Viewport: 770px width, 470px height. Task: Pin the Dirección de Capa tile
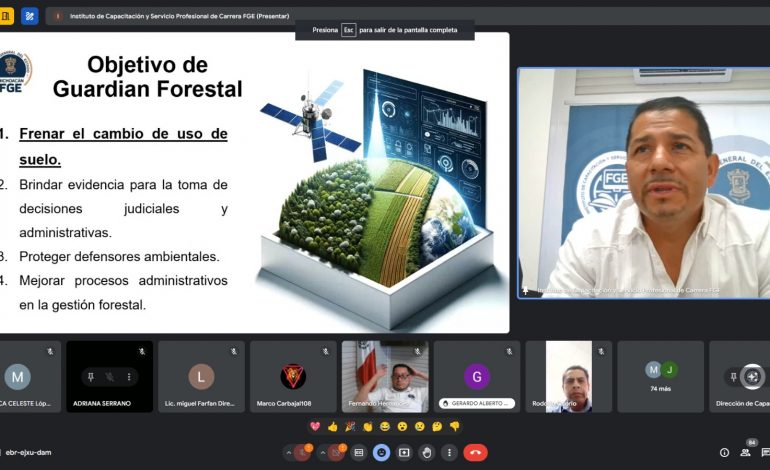coord(733,377)
